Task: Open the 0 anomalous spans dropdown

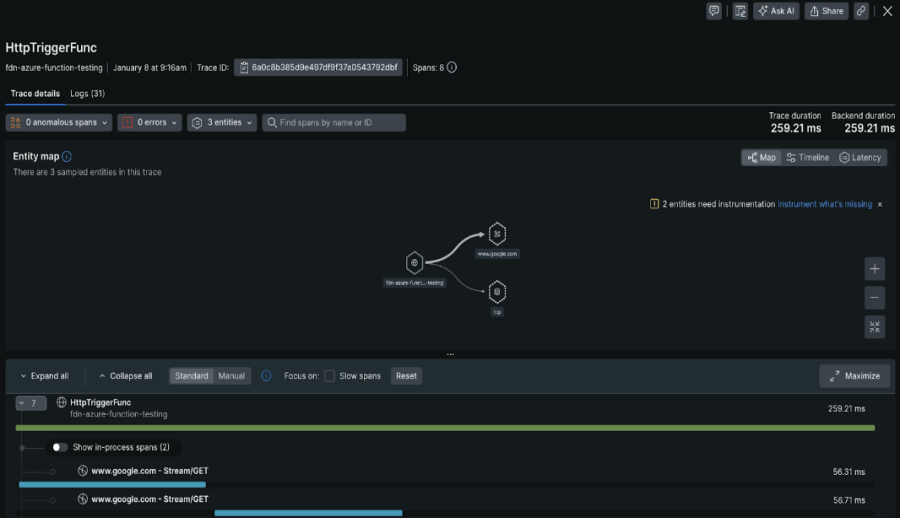Action: coord(59,122)
